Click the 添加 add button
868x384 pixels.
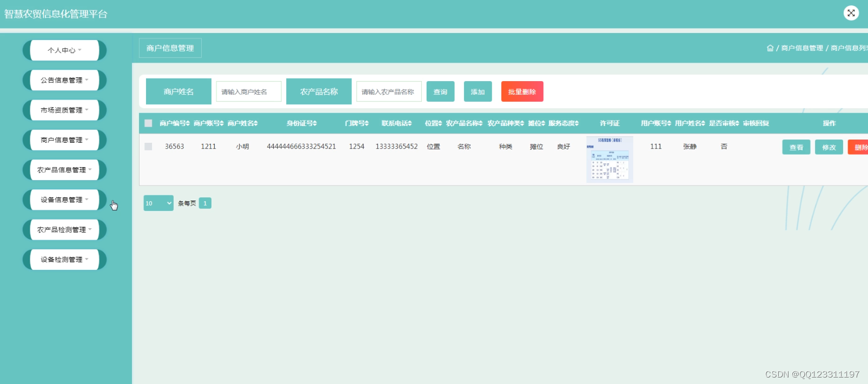point(478,91)
